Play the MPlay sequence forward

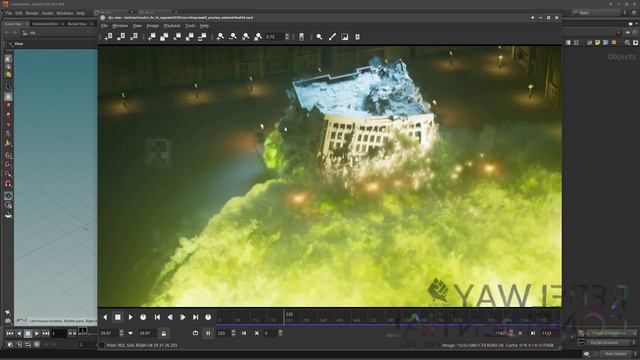pos(131,317)
